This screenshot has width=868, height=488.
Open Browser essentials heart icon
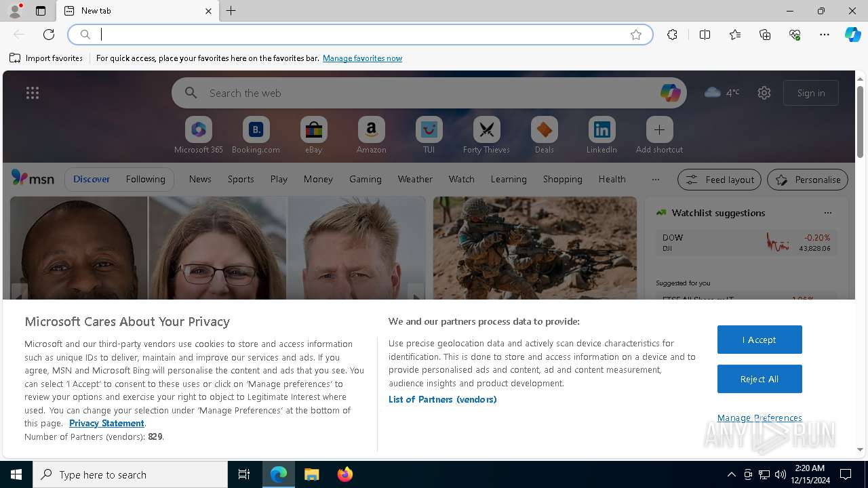click(x=795, y=35)
